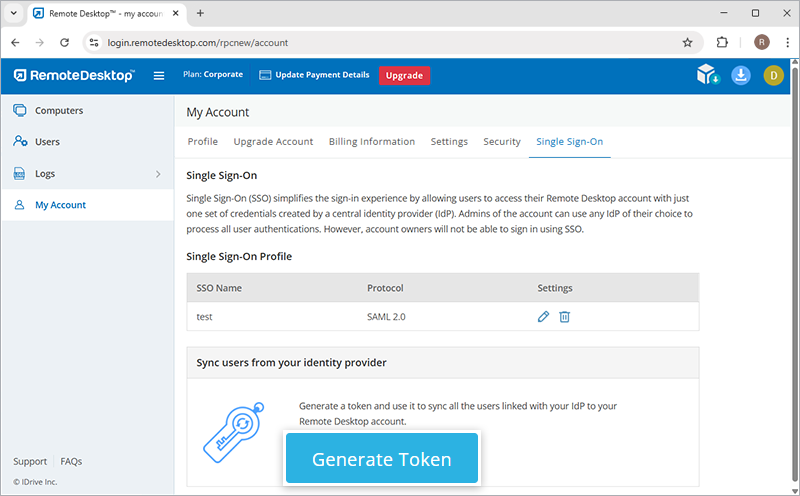The image size is (800, 496).
Task: Reload the page in browser
Action: coord(65,43)
